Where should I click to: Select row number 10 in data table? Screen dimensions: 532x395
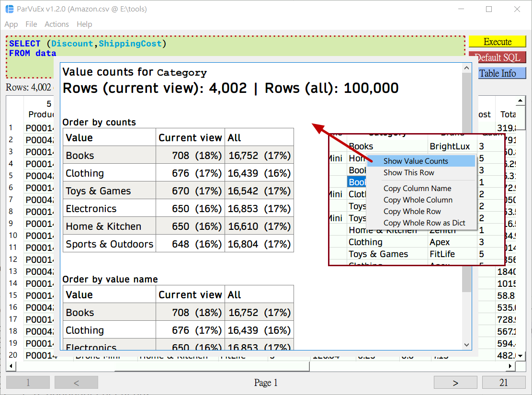pyautogui.click(x=13, y=235)
